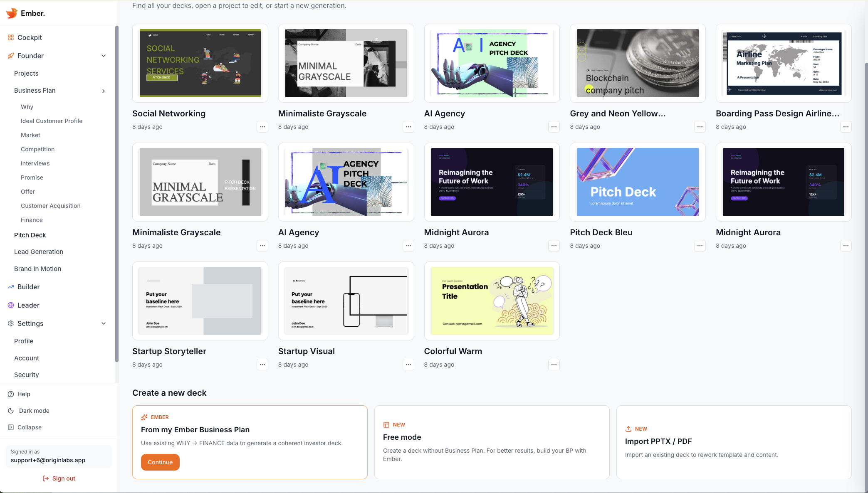Viewport: 868px width, 493px height.
Task: Collapse the Founder section chevron
Action: [104, 56]
